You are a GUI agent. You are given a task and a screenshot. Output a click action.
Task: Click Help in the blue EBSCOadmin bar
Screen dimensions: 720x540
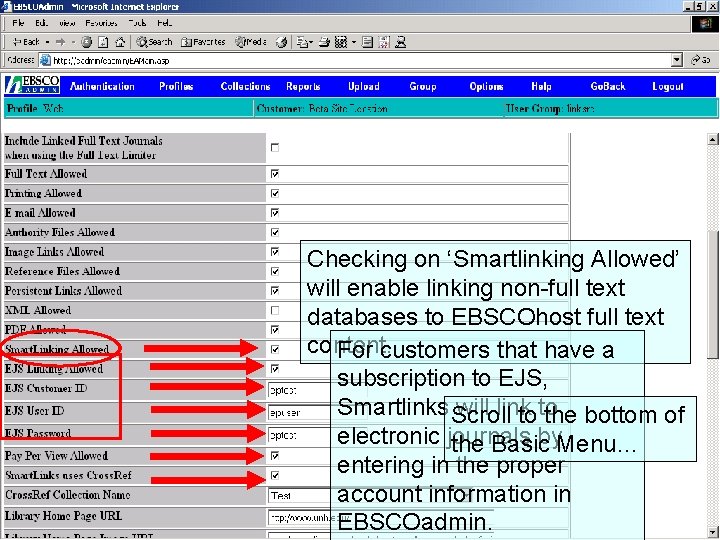(541, 86)
